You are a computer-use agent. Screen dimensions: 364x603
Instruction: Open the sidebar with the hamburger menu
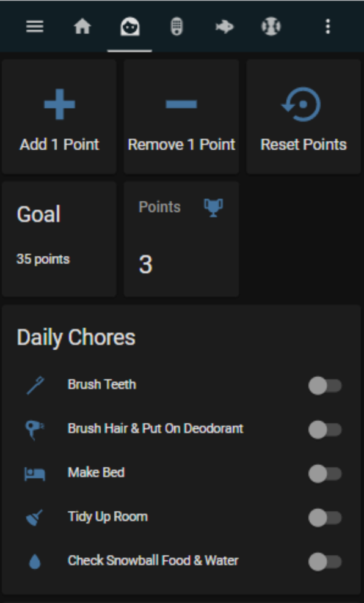pos(35,26)
